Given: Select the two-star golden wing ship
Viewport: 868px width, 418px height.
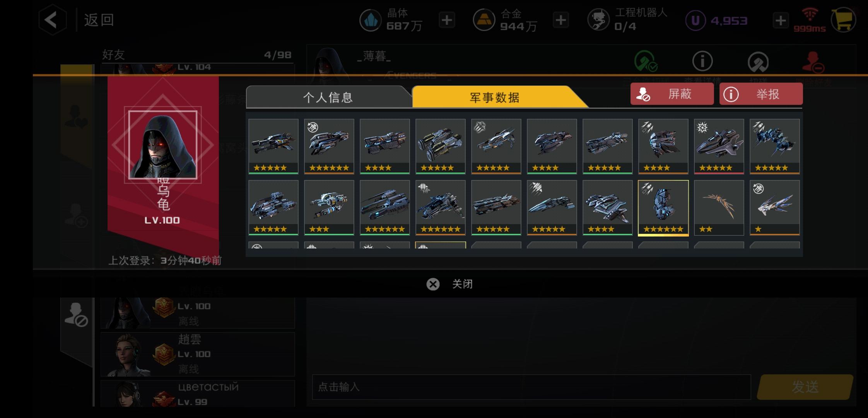Looking at the screenshot, I should pyautogui.click(x=719, y=208).
